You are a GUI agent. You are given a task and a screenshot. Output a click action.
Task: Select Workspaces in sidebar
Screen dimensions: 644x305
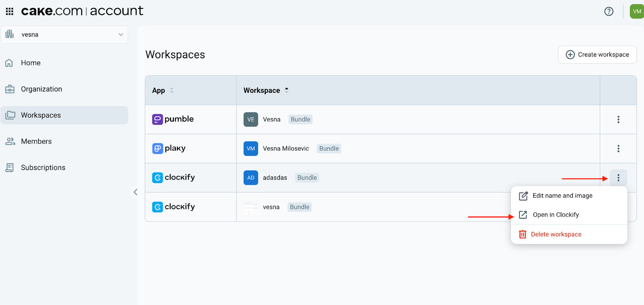pos(64,115)
